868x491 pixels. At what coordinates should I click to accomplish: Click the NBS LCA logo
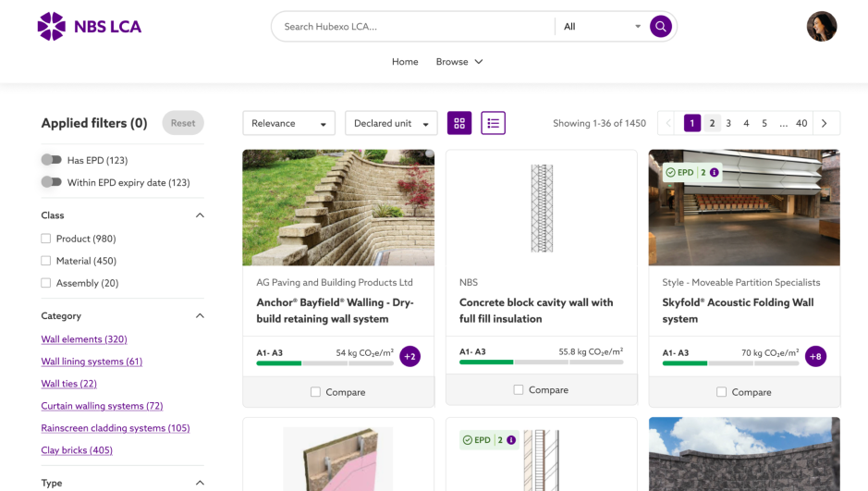(89, 26)
